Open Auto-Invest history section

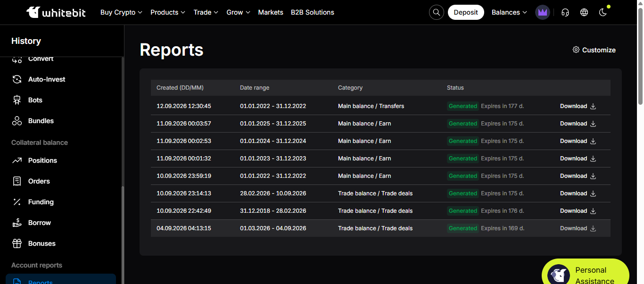click(61, 79)
